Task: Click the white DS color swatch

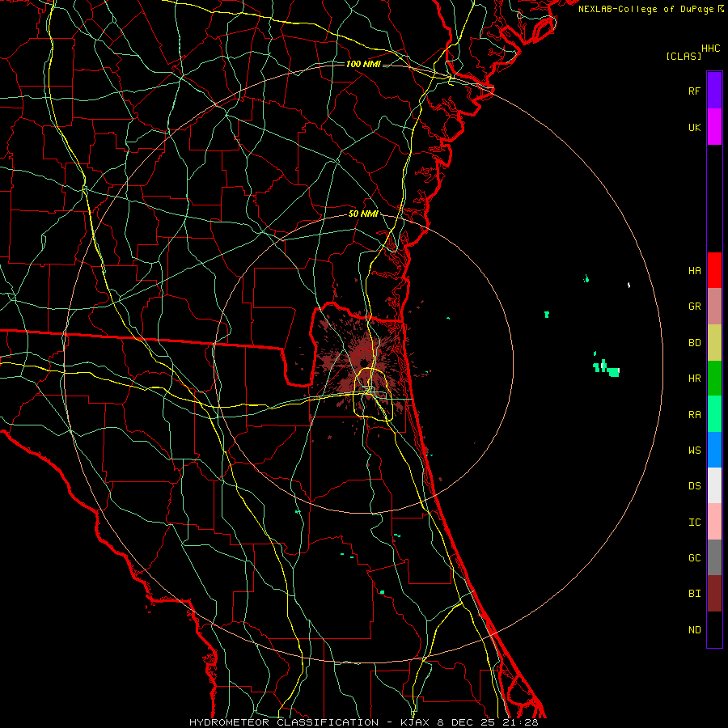Action: [x=714, y=485]
